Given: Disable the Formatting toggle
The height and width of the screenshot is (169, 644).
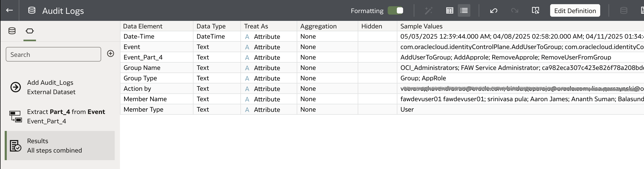Looking at the screenshot, I should [396, 10].
